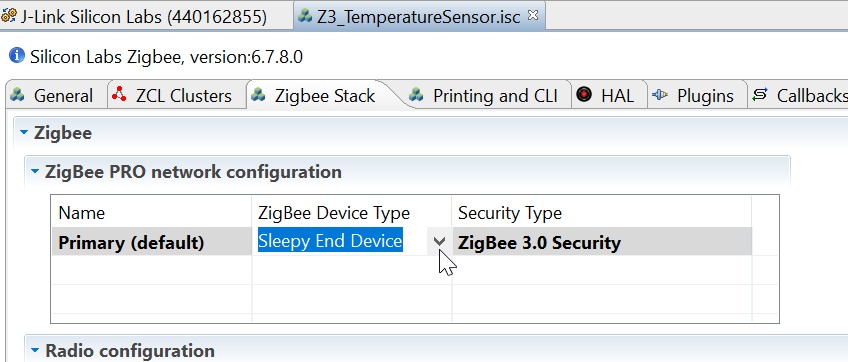The image size is (848, 362).
Task: Close the Z3_TemperatureSensor.isc tab
Action: point(533,16)
